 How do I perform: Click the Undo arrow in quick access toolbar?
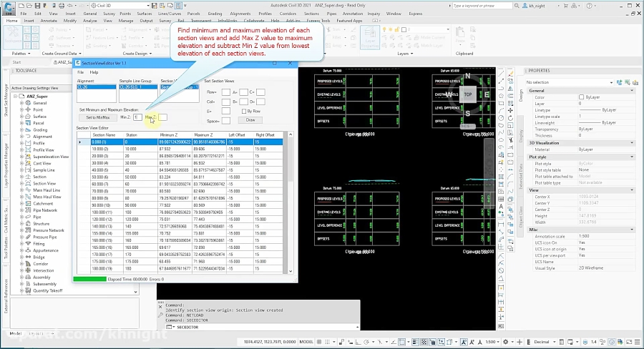click(70, 6)
